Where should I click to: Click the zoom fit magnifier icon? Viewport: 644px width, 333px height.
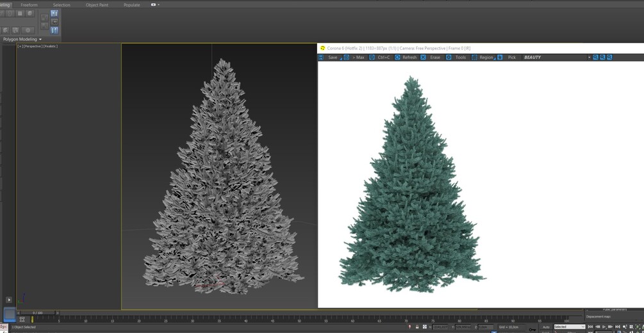point(609,58)
